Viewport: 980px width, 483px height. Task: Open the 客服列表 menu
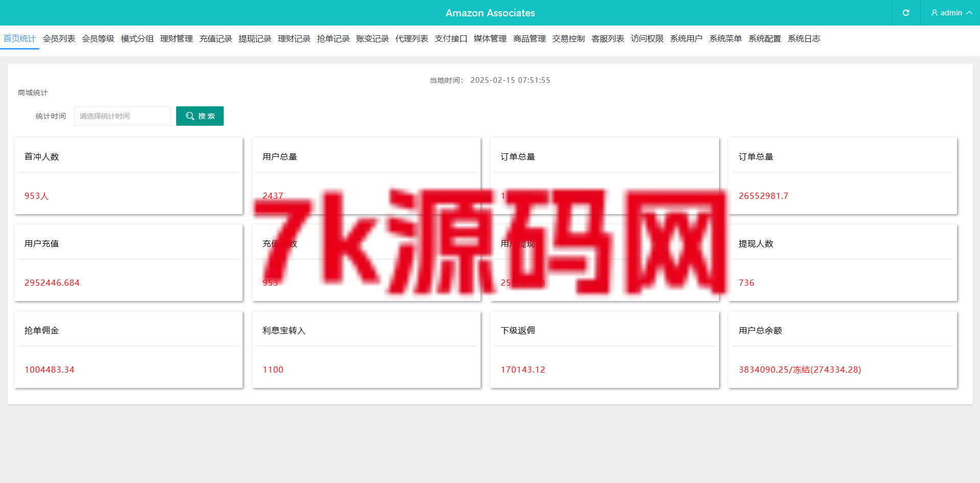(x=608, y=38)
